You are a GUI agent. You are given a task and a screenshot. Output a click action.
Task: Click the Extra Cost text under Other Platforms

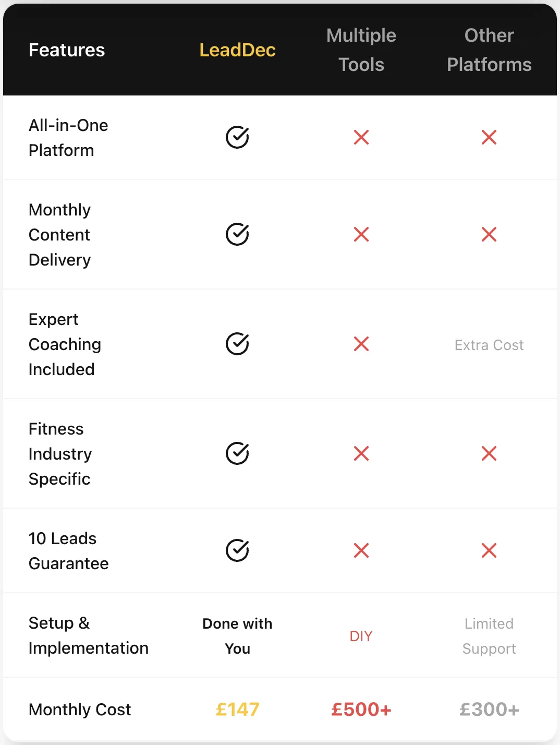[489, 345]
